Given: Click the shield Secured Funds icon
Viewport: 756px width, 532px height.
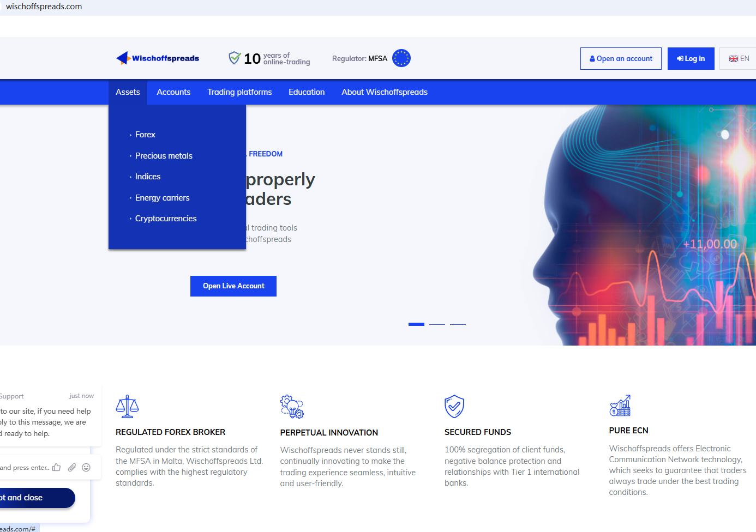Looking at the screenshot, I should [x=454, y=407].
